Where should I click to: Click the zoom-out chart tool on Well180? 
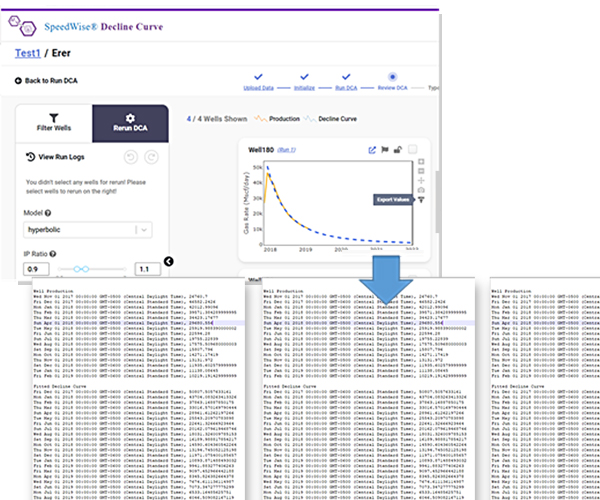click(421, 171)
